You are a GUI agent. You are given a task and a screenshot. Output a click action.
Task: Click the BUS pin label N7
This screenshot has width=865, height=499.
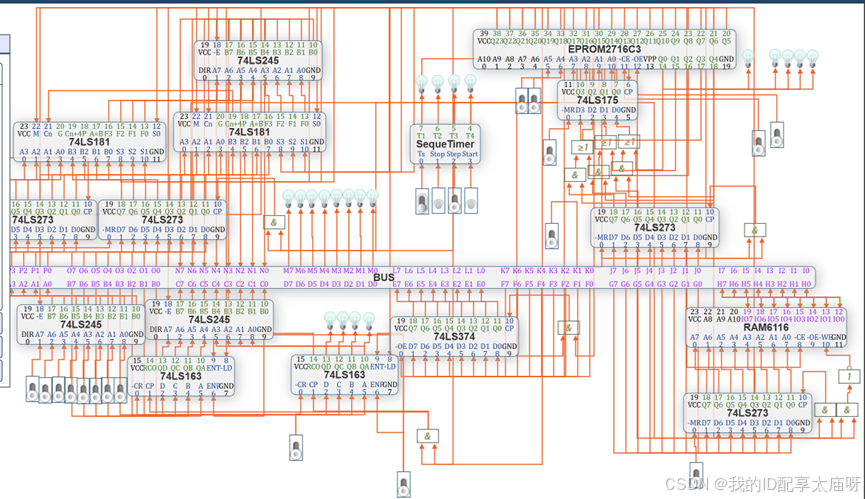[x=180, y=271]
